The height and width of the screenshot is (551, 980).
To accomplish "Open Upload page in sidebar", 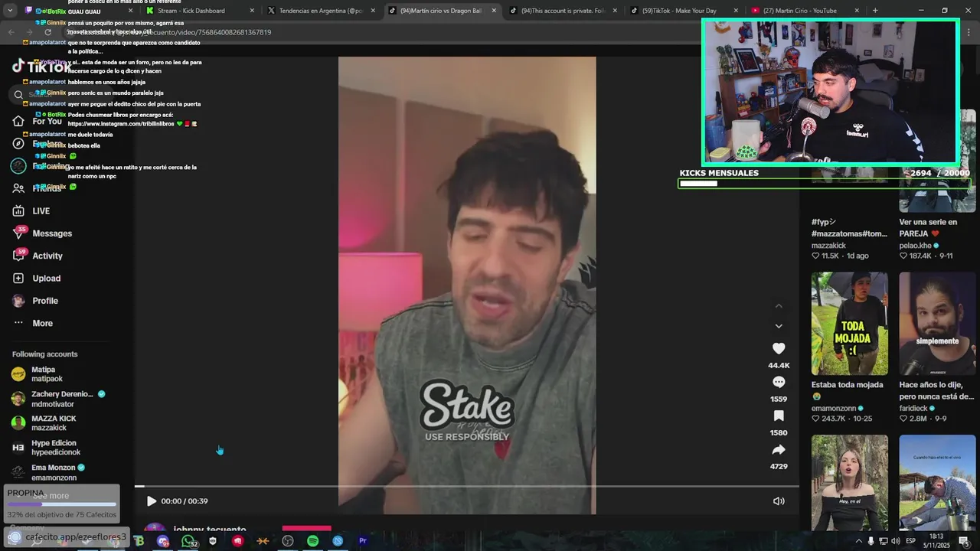I will 37,279.
